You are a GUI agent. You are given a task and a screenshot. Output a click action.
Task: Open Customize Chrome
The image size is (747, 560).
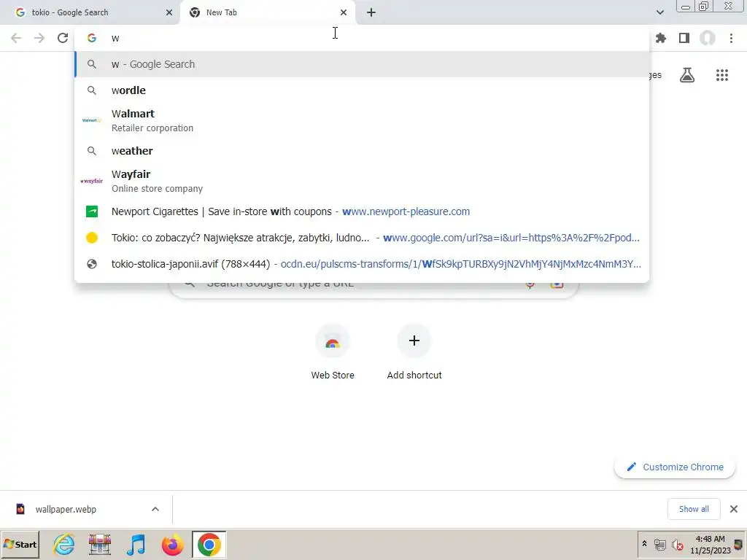[x=675, y=467]
